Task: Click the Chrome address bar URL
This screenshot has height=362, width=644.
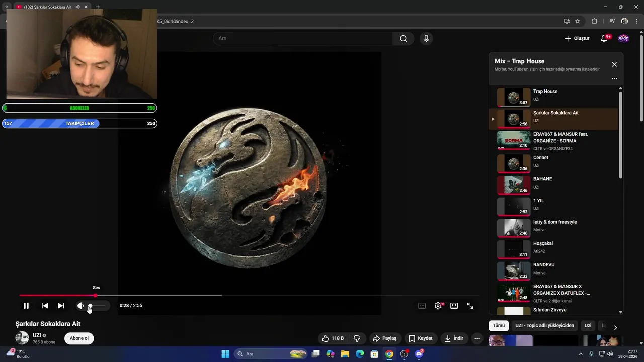Action: 175,21
